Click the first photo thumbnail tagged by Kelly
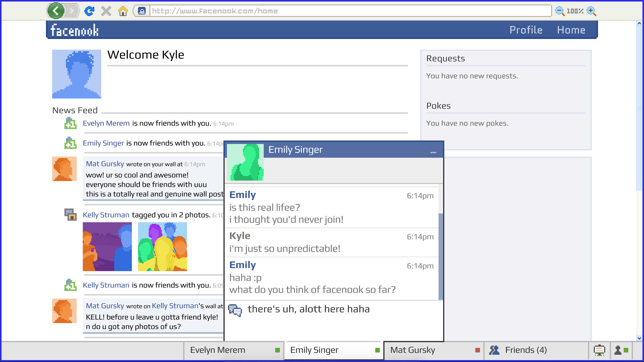 [107, 247]
